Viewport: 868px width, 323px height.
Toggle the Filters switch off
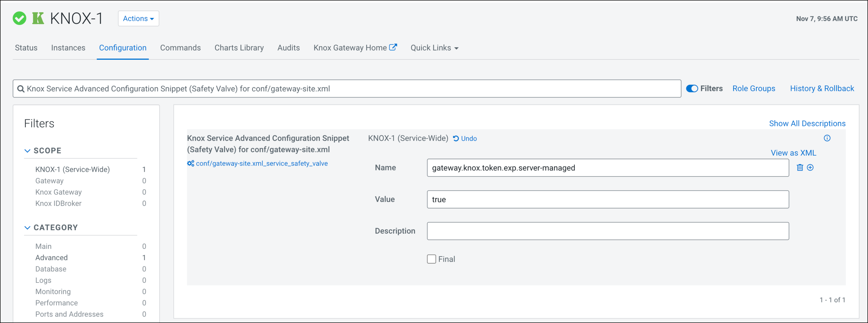(x=692, y=89)
